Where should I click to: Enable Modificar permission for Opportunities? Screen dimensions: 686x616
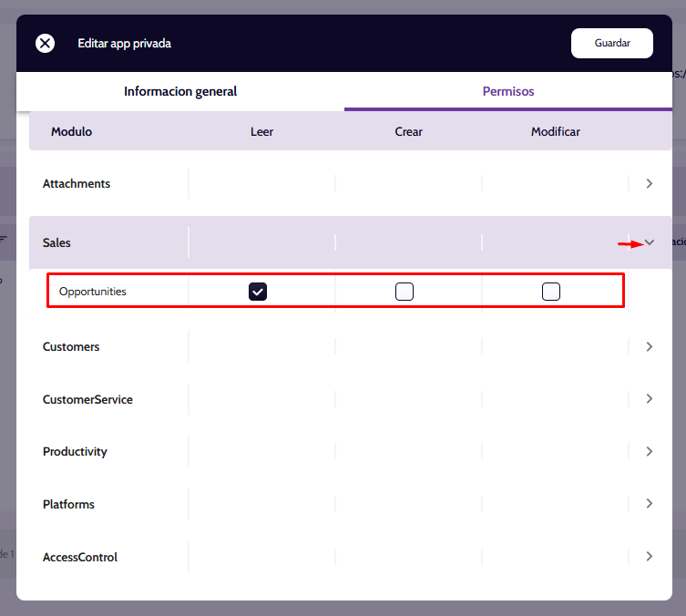click(551, 292)
